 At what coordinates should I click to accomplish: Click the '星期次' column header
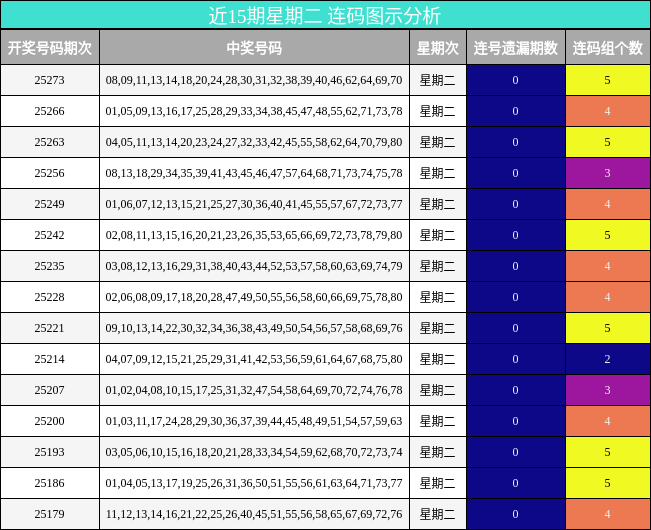(x=437, y=48)
